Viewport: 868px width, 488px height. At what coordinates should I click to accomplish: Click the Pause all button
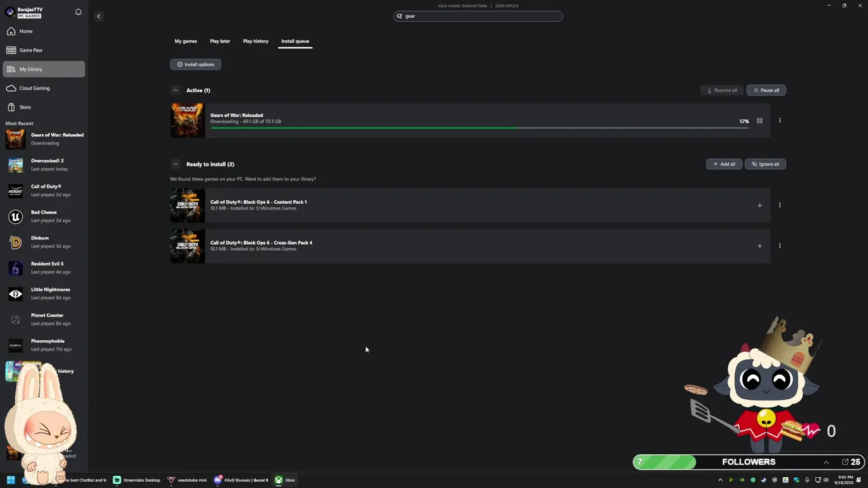pyautogui.click(x=766, y=90)
